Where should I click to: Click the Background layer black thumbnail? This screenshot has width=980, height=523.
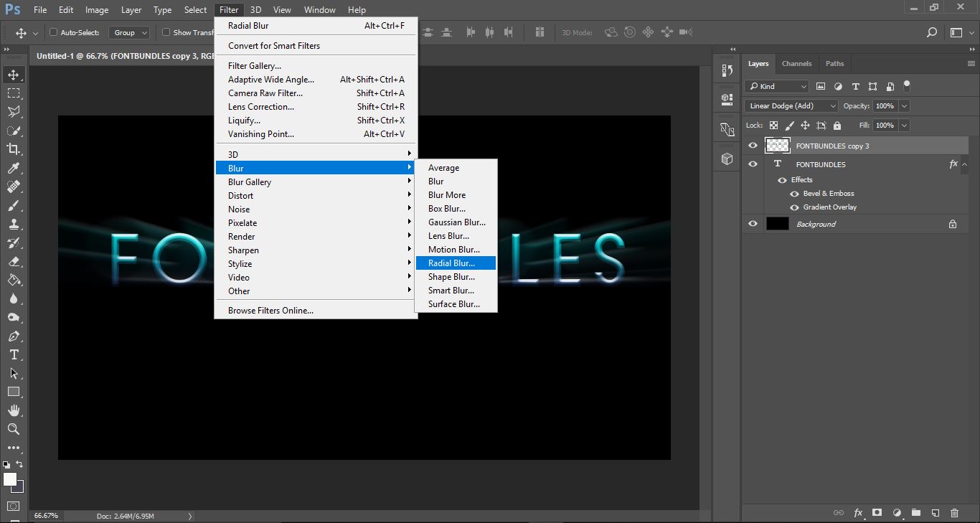[x=777, y=224]
